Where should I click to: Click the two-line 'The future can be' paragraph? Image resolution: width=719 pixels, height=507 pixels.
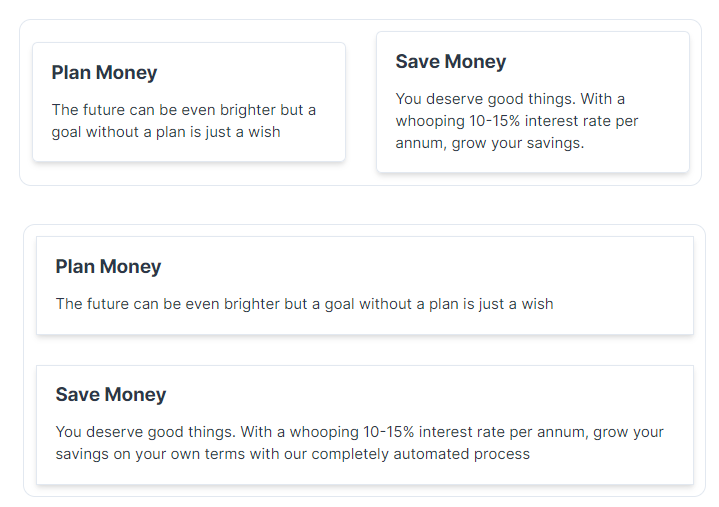coord(183,121)
